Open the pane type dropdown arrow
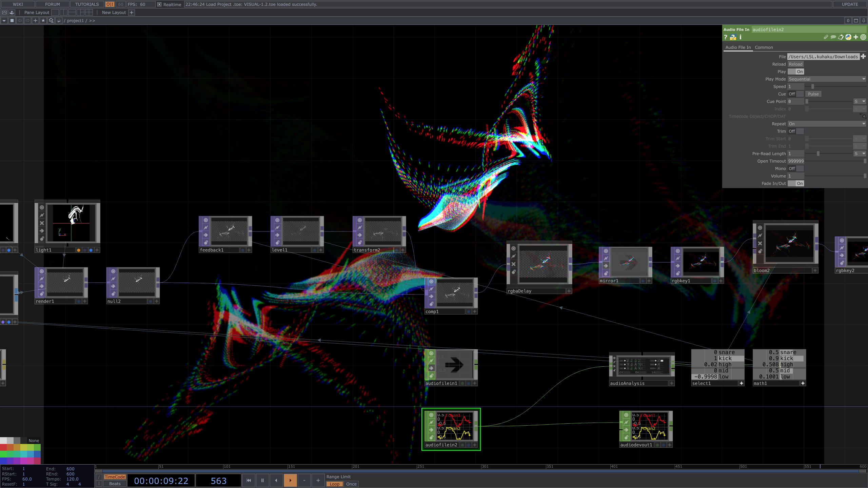 coord(4,21)
